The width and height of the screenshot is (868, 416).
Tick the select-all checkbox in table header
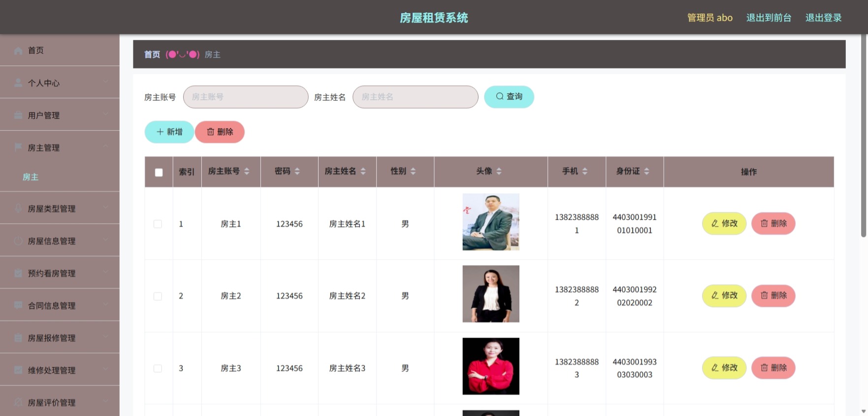coord(159,173)
